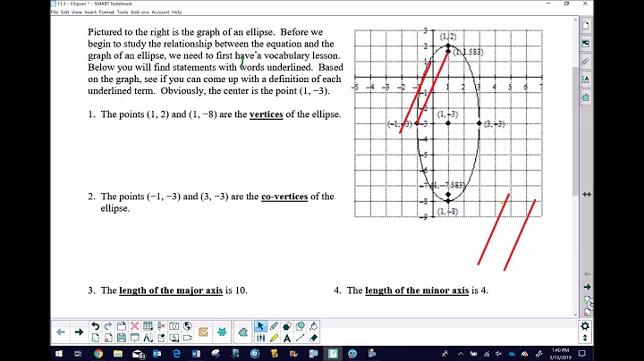This screenshot has width=644, height=361.
Task: Open the Properties sidebar tab
Action: tap(586, 80)
